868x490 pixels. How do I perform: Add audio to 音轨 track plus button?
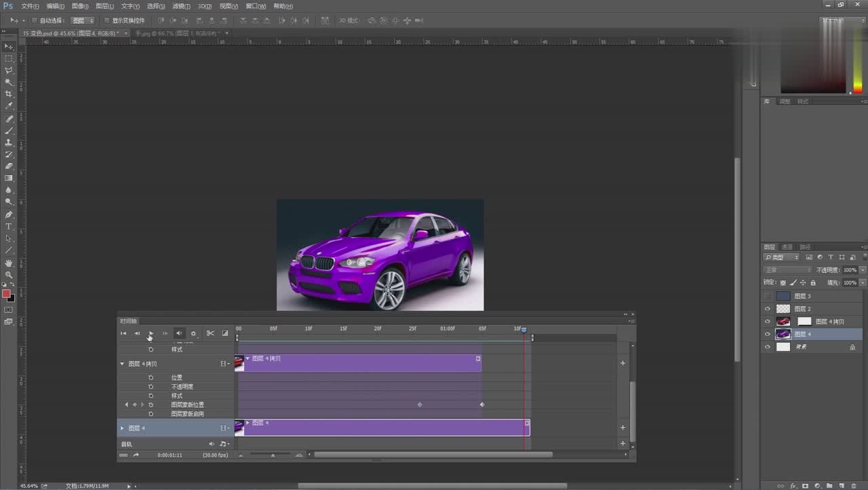(623, 444)
